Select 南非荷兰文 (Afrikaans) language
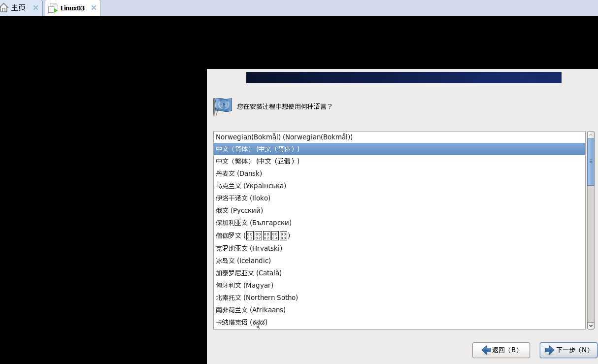Image resolution: width=598 pixels, height=364 pixels. pos(399,310)
